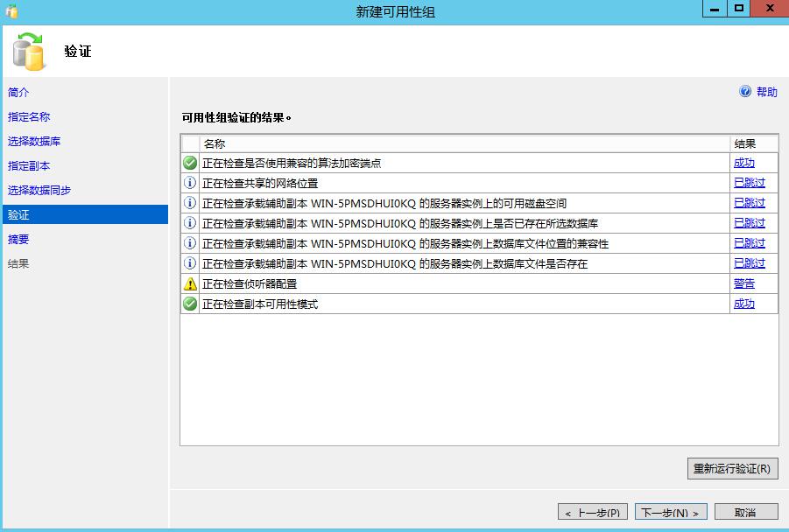Click the info icon beside 正在检查共享的网络位置
This screenshot has height=532, width=789.
tap(191, 182)
